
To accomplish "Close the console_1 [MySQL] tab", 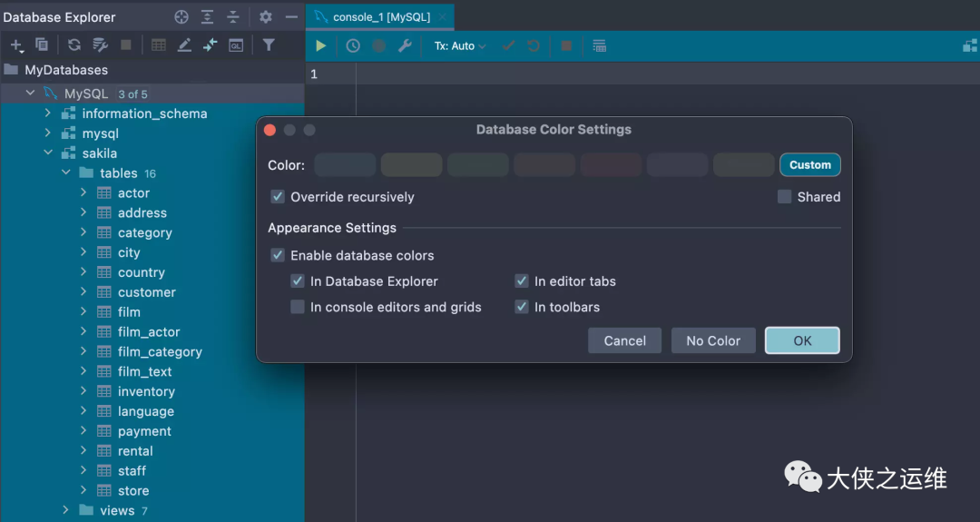I will tap(442, 17).
